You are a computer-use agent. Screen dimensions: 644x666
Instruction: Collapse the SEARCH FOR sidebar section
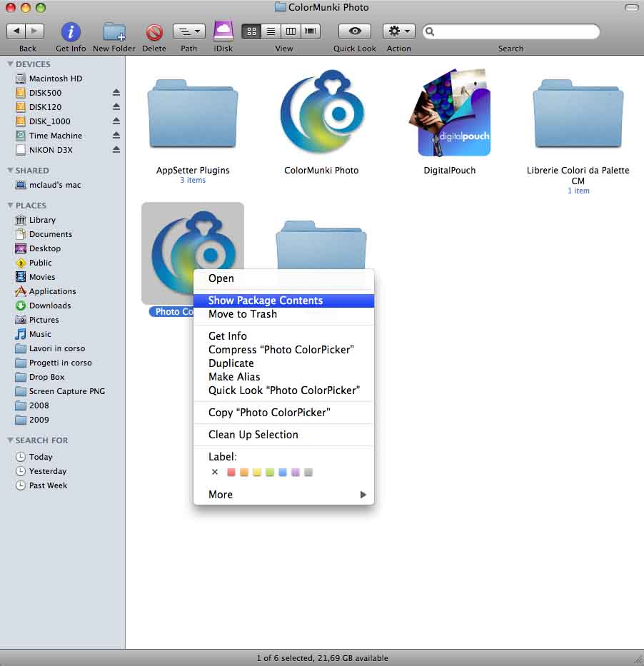(10, 440)
